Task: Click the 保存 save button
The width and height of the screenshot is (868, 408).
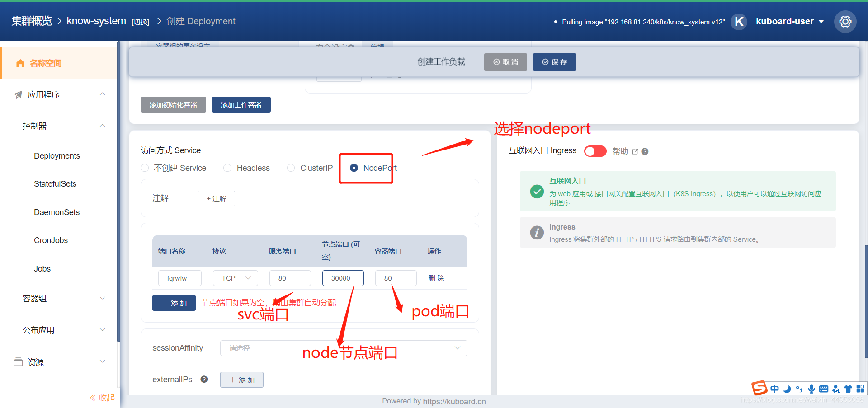Action: tap(554, 62)
